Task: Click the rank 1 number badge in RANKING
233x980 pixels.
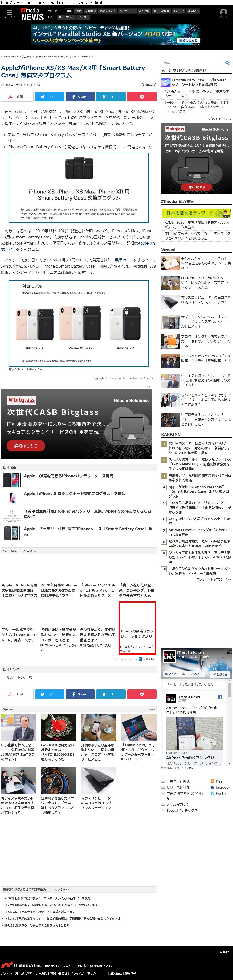Action: coord(164,444)
